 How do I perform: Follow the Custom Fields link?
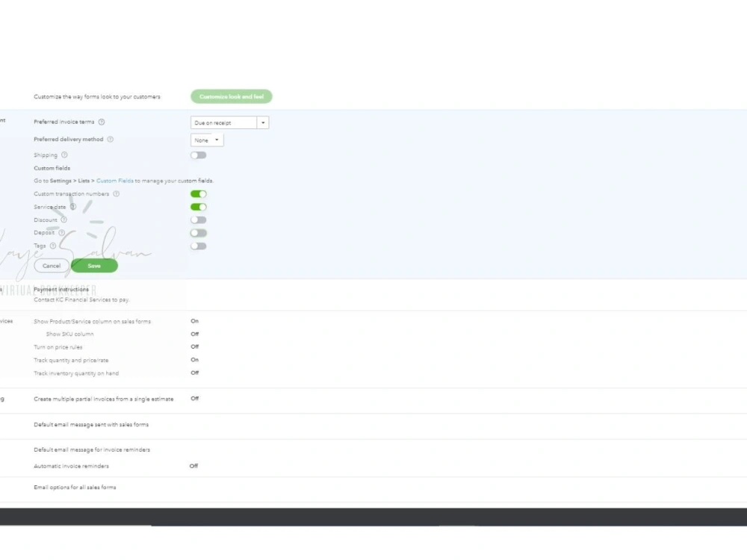[115, 181]
